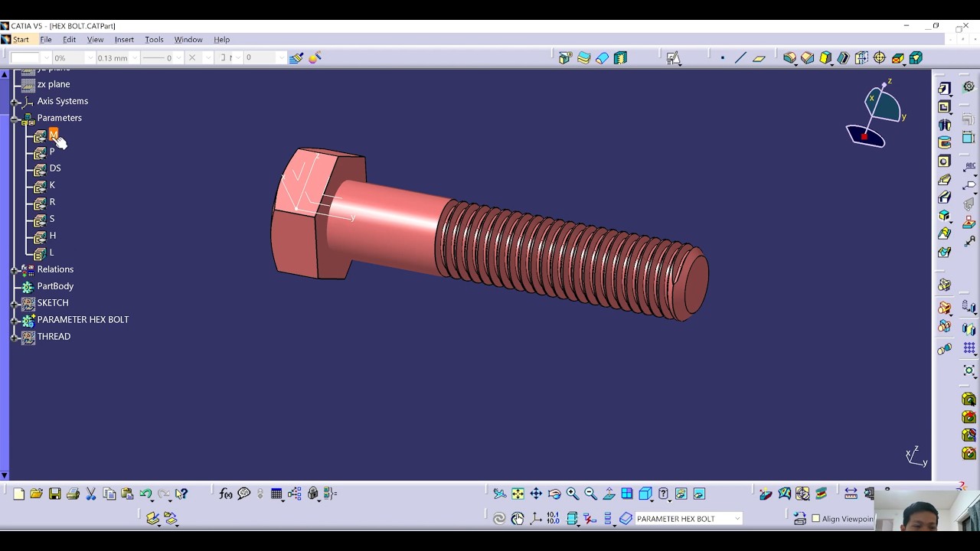
Task: Click the Normal View icon
Action: [609, 494]
